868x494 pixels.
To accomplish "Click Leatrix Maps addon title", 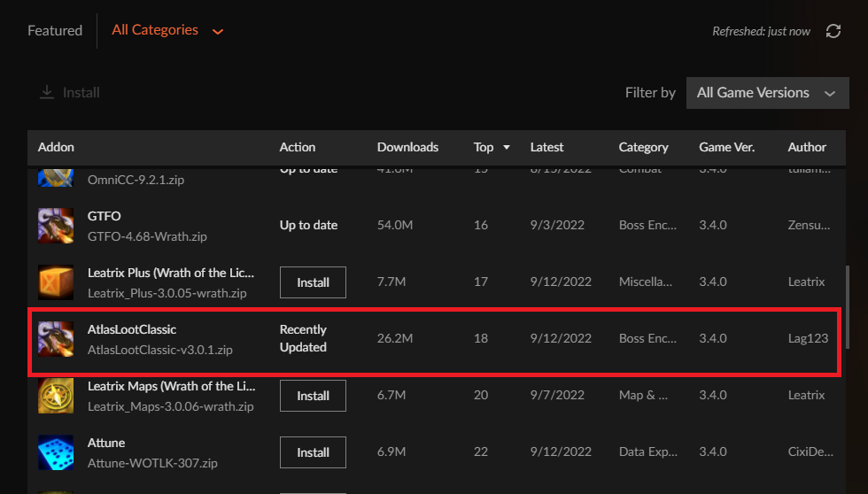I will click(x=171, y=386).
